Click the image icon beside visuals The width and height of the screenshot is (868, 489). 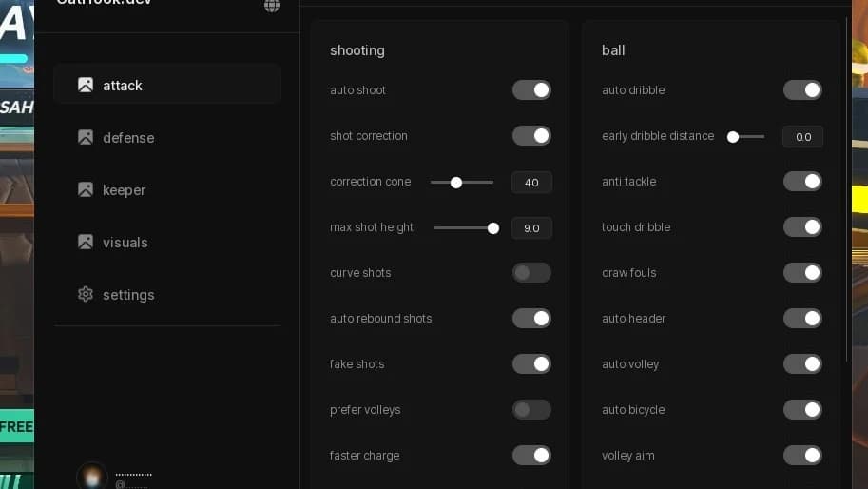coord(86,242)
